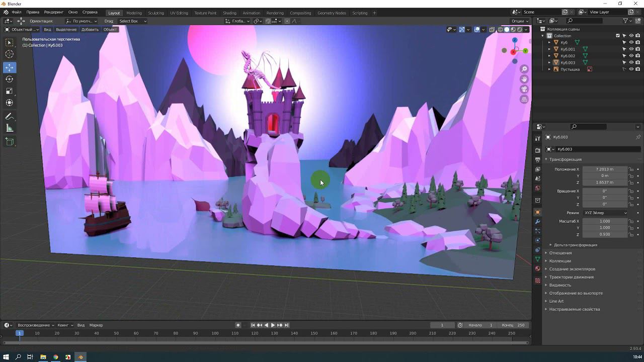Open the World properties tab
Image resolution: width=644 pixels, height=362 pixels.
[537, 188]
